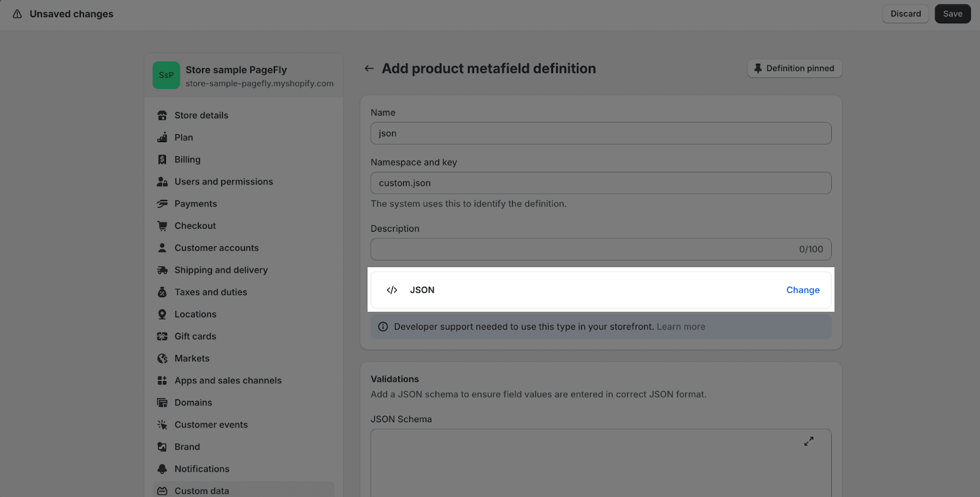980x497 pixels.
Task: Click the Description input field
Action: (x=601, y=249)
